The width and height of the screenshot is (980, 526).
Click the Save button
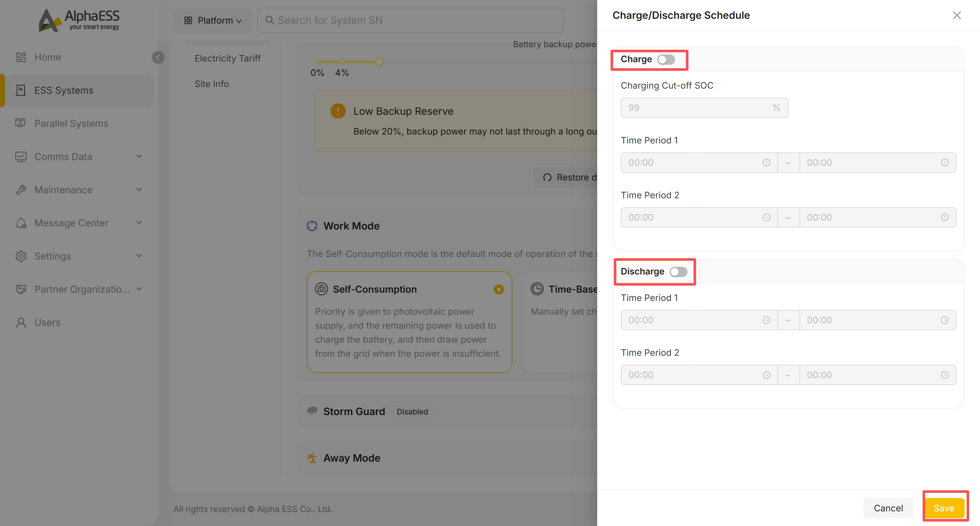click(x=944, y=508)
